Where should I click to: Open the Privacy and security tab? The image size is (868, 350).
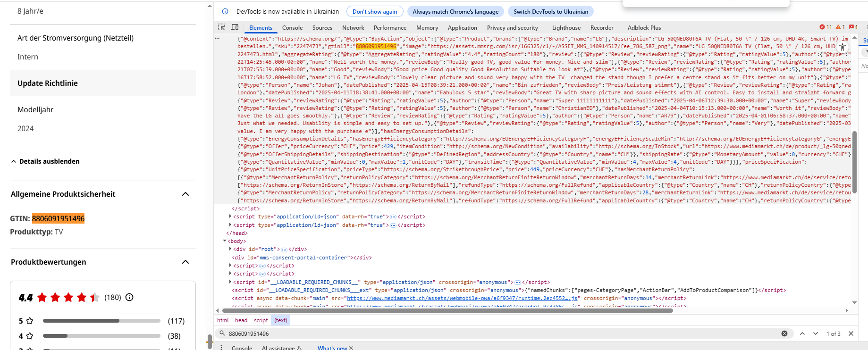tap(512, 28)
